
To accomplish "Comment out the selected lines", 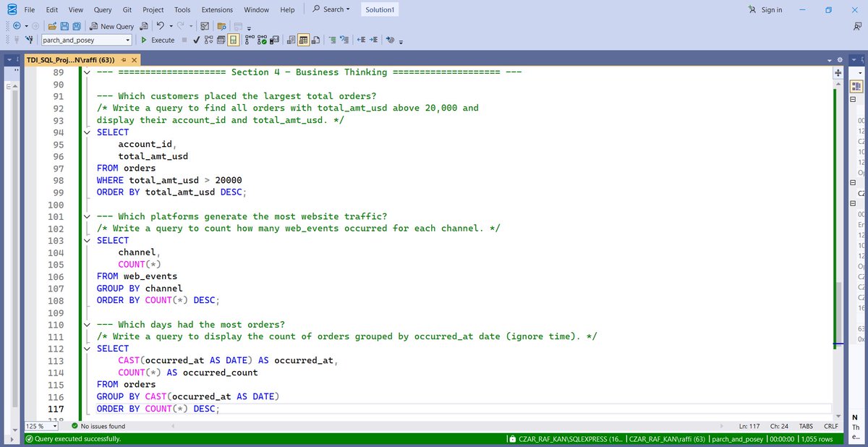I will [332, 40].
